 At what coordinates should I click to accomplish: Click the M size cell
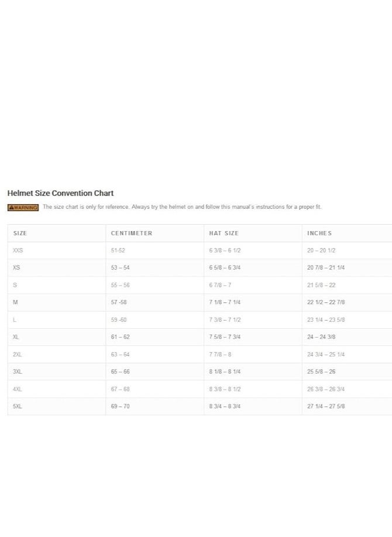[57, 302]
